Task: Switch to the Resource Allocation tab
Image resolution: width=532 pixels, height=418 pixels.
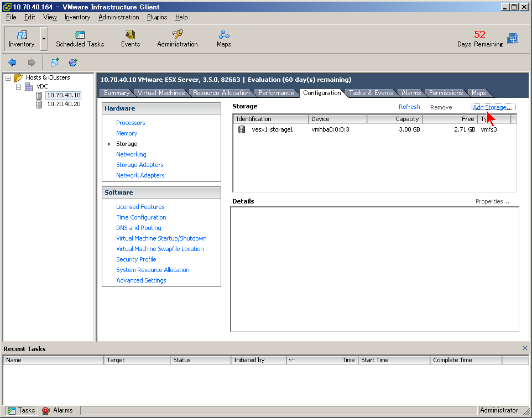Action: 221,93
